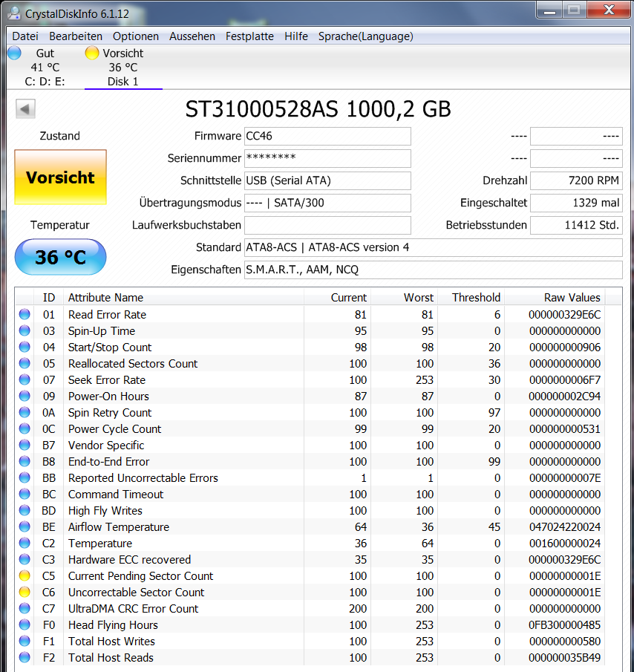Open the Aussehen menu
The height and width of the screenshot is (672, 634).
[x=192, y=36]
